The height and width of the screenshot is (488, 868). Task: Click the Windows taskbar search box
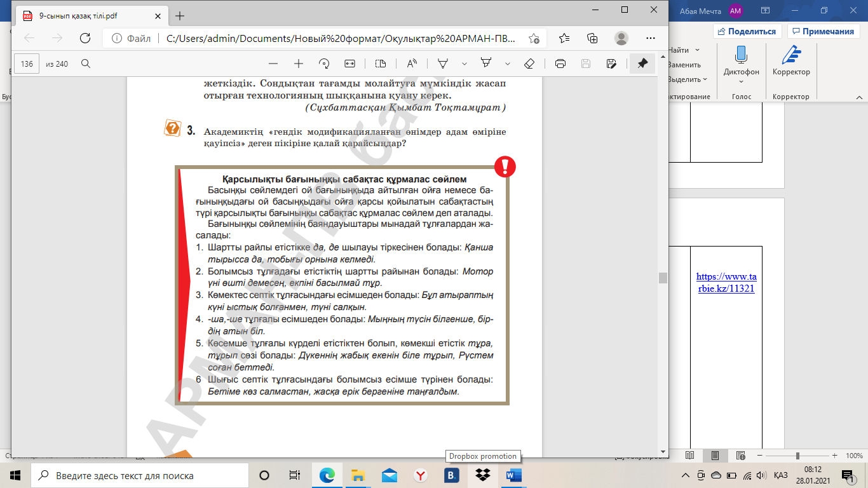tap(140, 475)
